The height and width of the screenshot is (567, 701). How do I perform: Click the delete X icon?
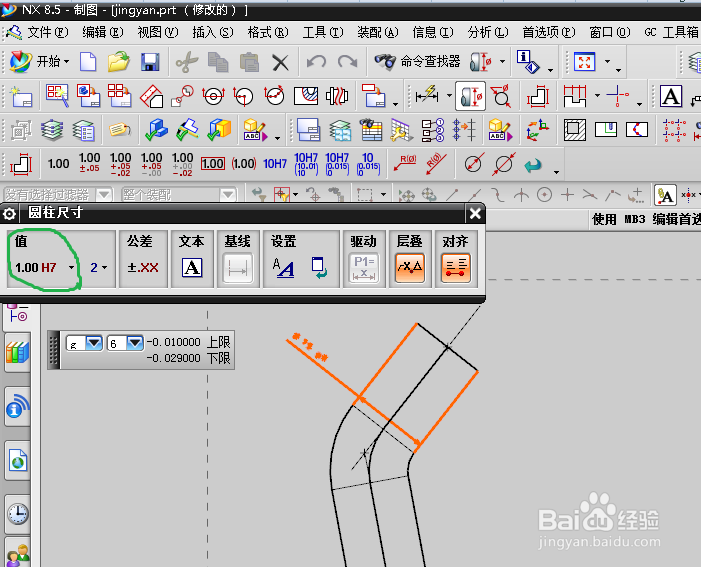click(280, 62)
